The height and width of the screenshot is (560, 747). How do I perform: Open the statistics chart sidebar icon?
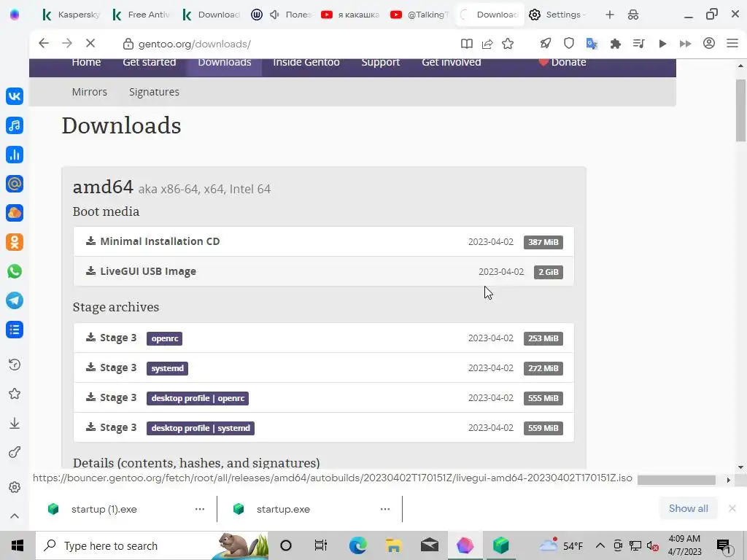click(15, 155)
